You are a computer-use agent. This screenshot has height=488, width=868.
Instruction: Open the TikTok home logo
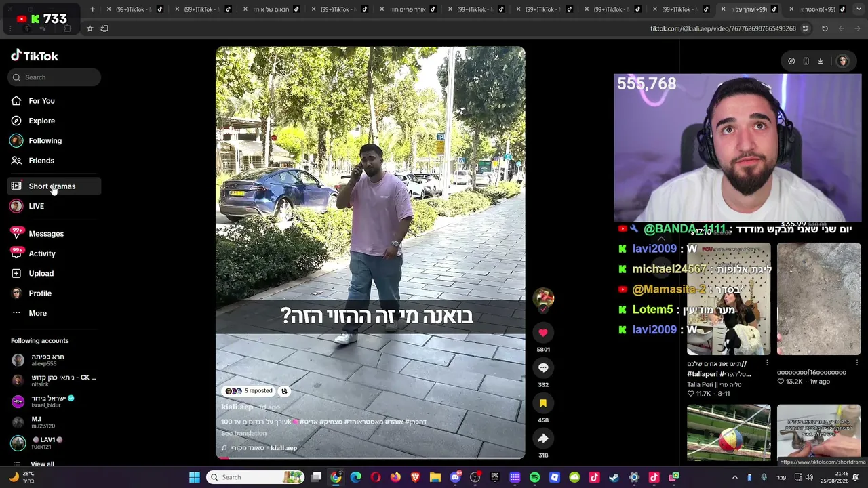pos(35,56)
